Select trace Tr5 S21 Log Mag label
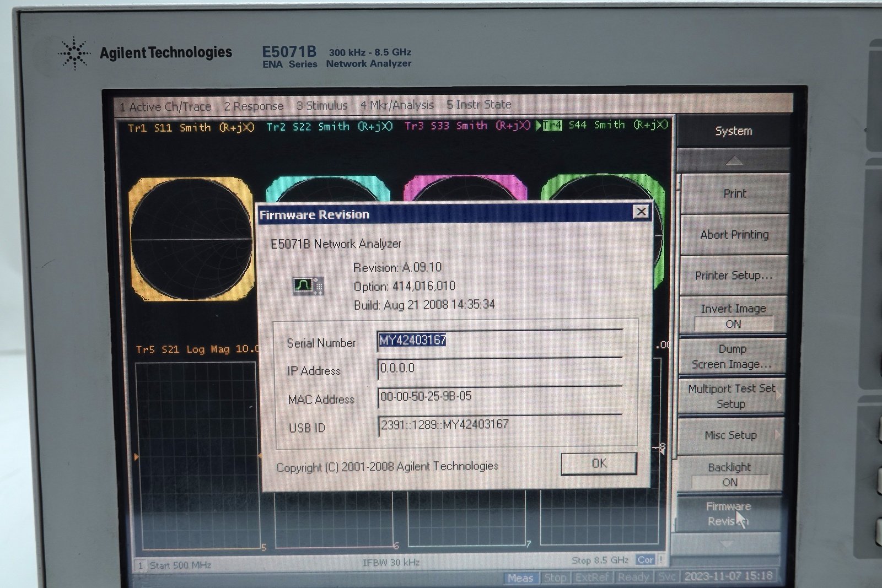 pos(197,349)
